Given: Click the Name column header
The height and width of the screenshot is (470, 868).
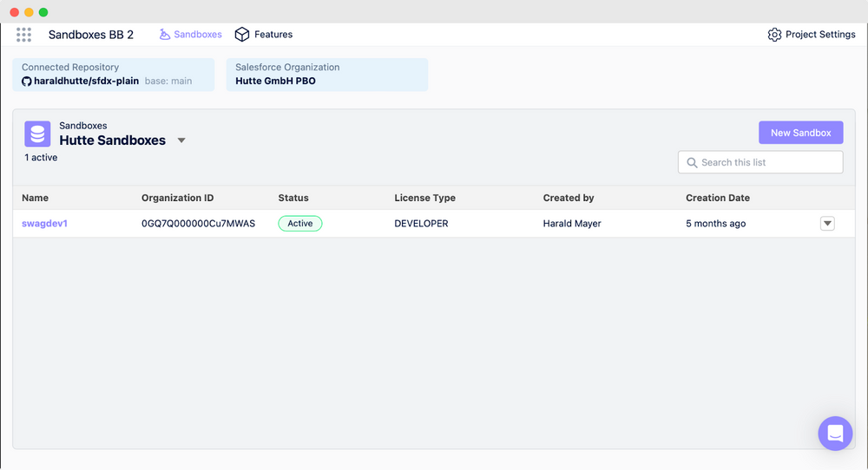Looking at the screenshot, I should tap(35, 198).
